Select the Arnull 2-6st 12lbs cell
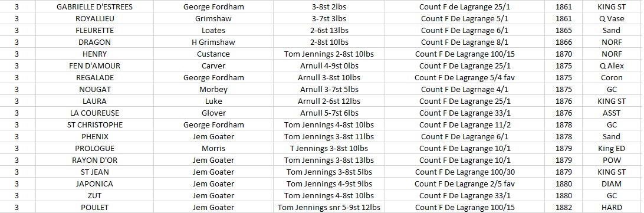Screen dimensions: 644x213 point(329,101)
